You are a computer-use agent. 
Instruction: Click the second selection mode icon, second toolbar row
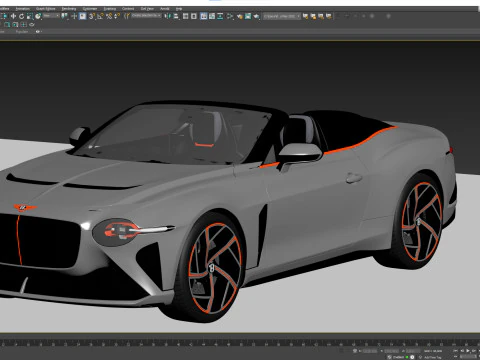[x=15, y=25]
